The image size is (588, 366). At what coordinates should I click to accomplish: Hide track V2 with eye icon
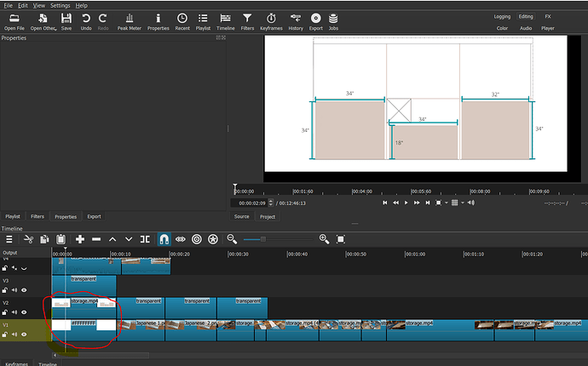tap(24, 312)
